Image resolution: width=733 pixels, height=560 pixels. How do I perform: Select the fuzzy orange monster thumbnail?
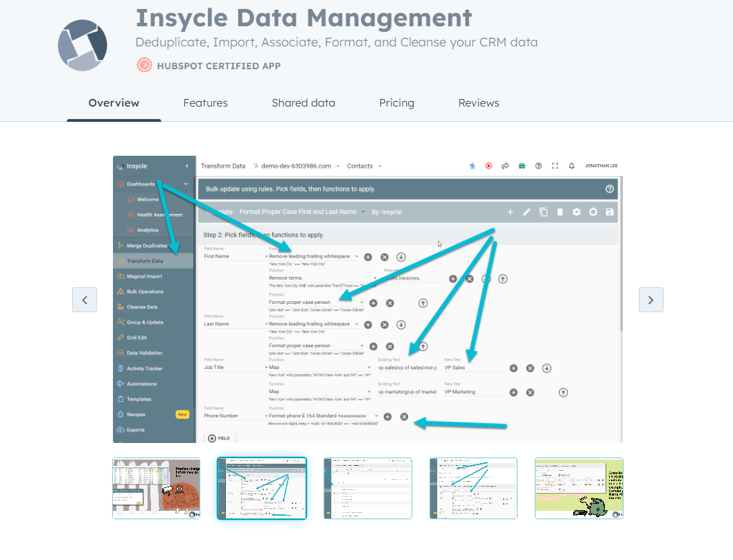(x=157, y=488)
